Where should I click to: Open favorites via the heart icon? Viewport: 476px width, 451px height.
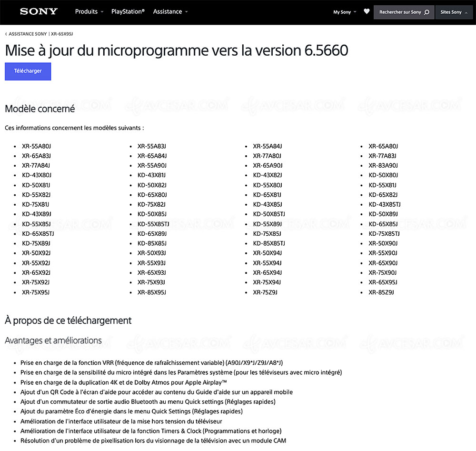367,11
